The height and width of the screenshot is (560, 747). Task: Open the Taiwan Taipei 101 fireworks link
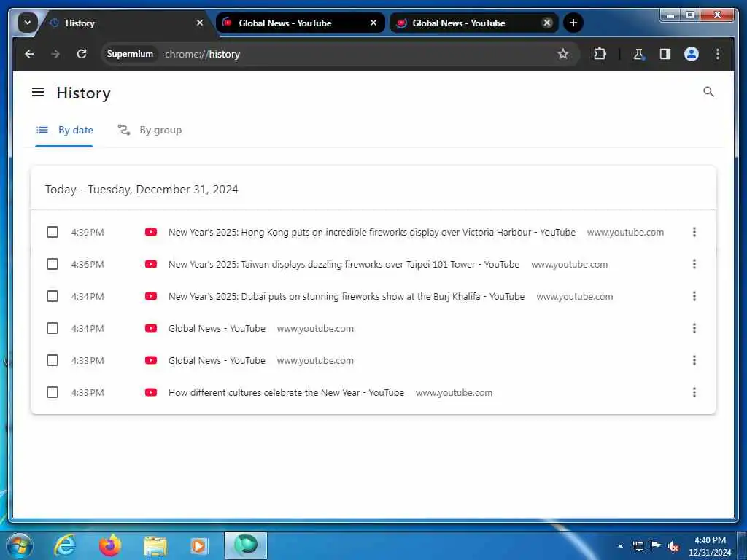[x=344, y=264]
